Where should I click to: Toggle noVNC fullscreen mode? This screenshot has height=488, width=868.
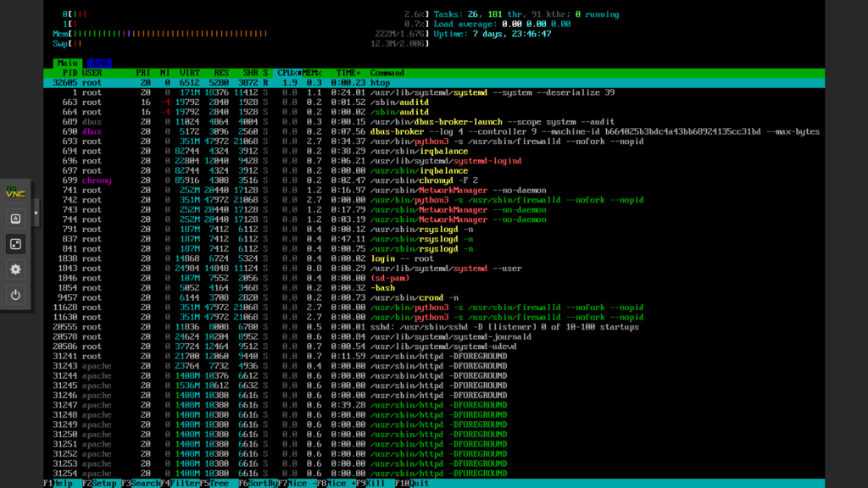pyautogui.click(x=15, y=244)
